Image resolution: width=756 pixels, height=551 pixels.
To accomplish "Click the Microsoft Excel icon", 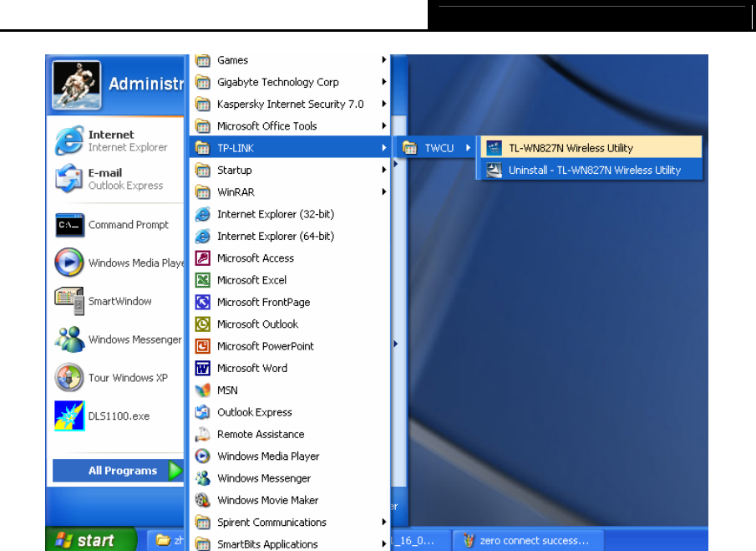I will coord(202,280).
